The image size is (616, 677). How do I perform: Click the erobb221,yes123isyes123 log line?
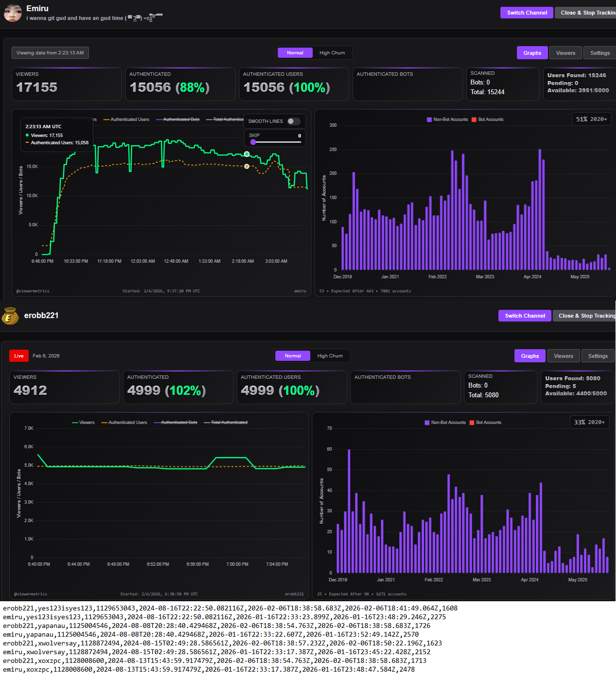pyautogui.click(x=230, y=608)
